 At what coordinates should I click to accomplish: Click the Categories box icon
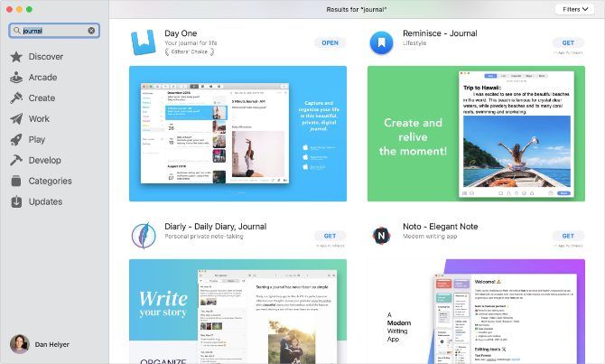coord(16,181)
